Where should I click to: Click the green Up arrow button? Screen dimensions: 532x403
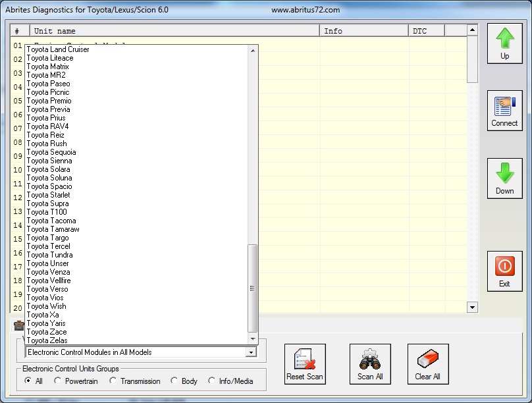(x=504, y=43)
